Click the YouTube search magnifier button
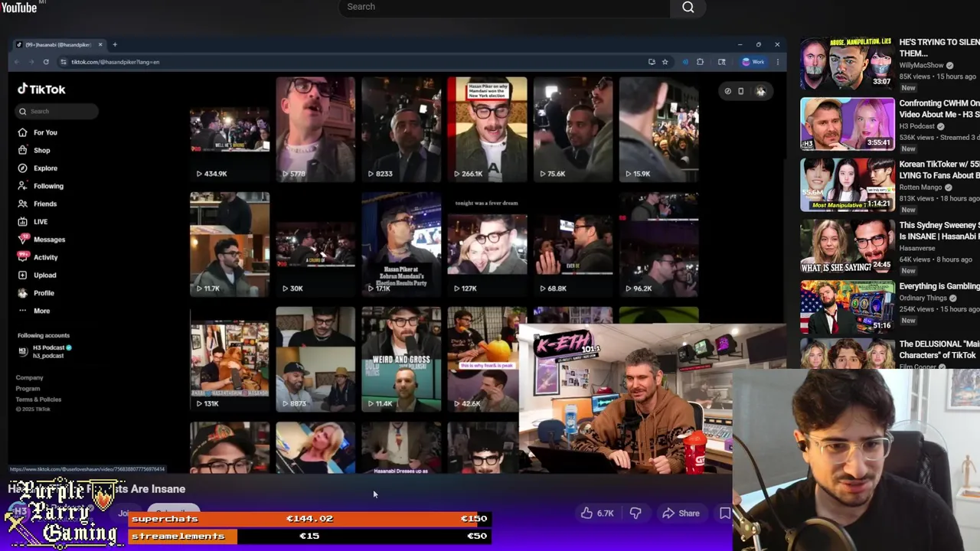 (688, 8)
